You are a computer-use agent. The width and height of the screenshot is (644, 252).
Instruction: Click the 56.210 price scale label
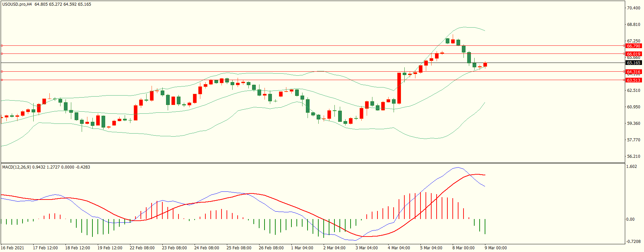point(634,156)
